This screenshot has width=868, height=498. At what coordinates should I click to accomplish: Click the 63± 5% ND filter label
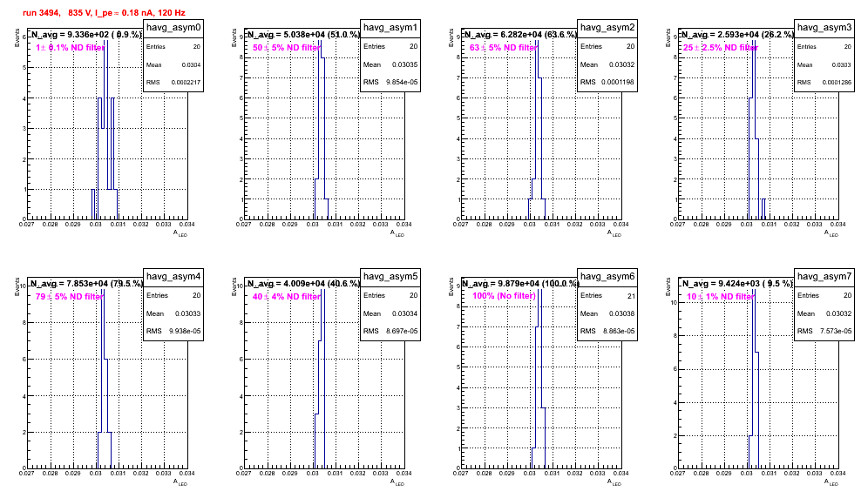[504, 48]
